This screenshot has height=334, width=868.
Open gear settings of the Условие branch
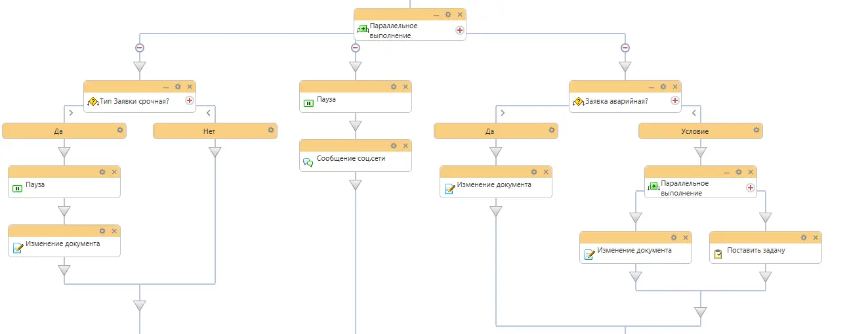pyautogui.click(x=756, y=130)
